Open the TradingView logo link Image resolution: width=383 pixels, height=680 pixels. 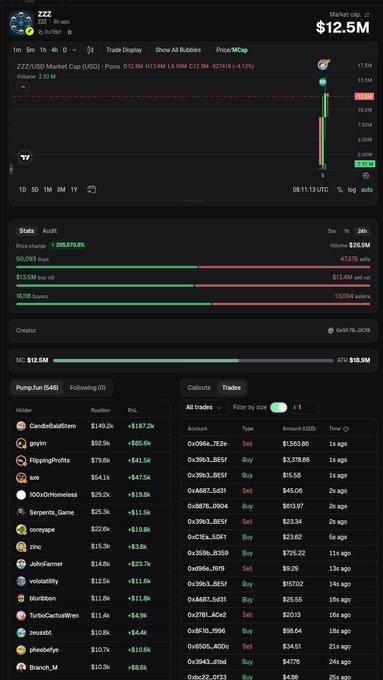click(x=25, y=157)
